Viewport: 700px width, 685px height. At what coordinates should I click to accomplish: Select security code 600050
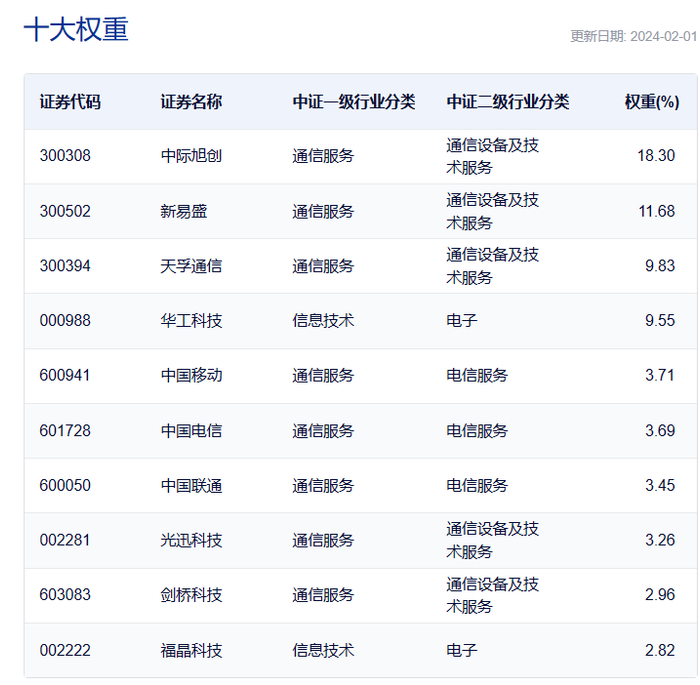pyautogui.click(x=65, y=485)
